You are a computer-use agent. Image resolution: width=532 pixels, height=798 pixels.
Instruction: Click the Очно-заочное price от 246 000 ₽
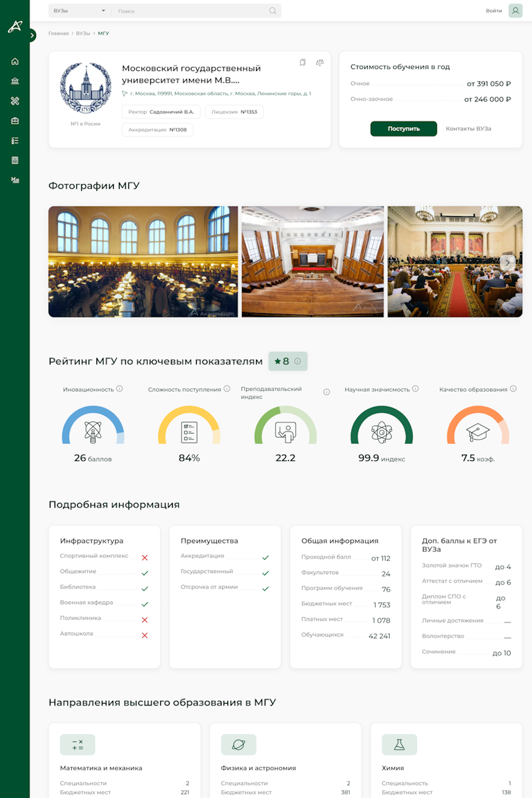coord(487,99)
